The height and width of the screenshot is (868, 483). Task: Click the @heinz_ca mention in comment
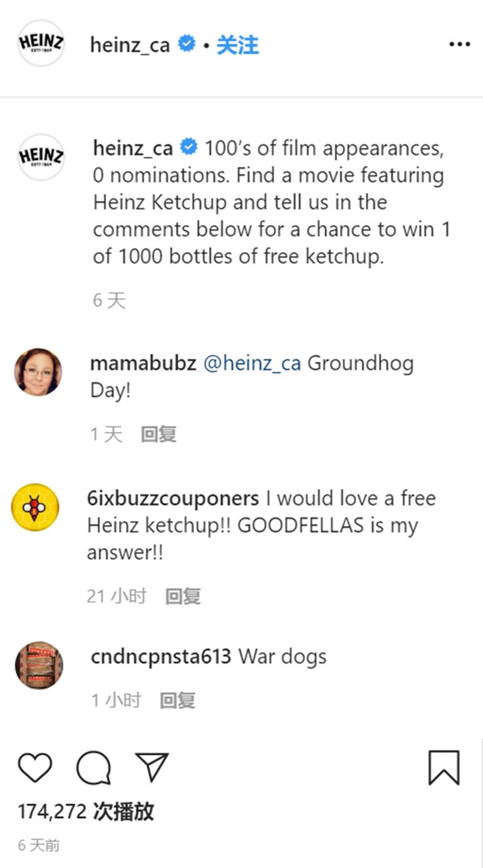pos(252,363)
